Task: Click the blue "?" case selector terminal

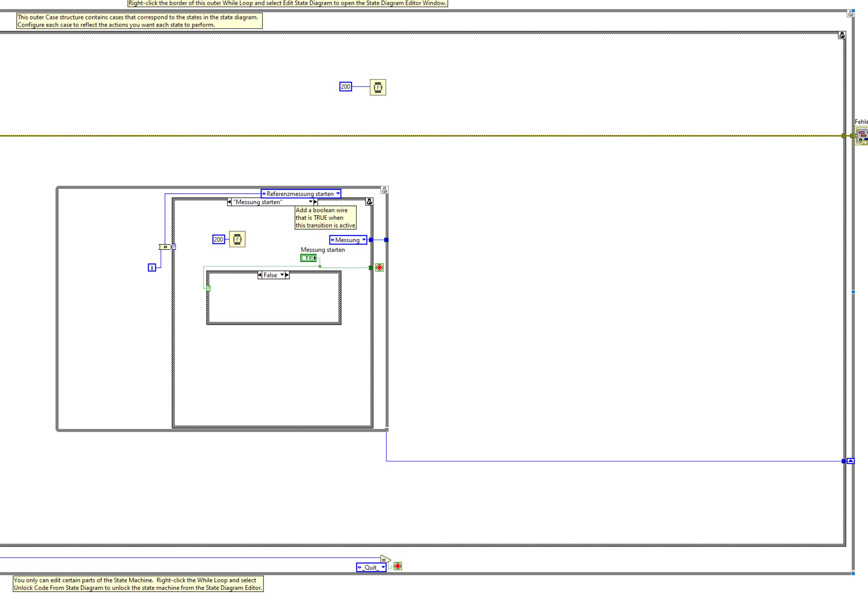Action: 174,247
